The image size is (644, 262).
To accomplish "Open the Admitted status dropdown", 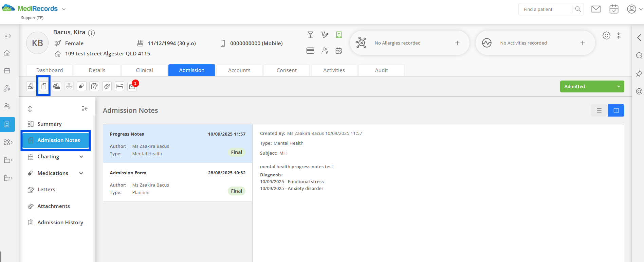I will point(592,86).
